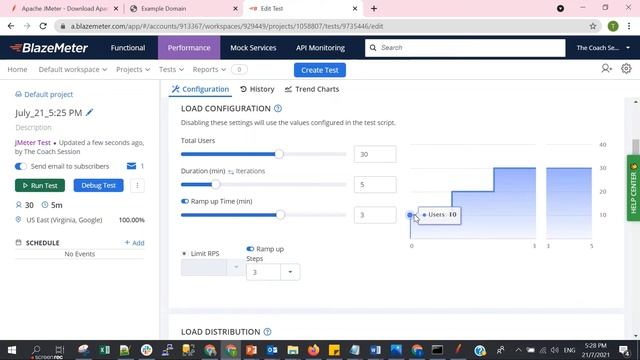Open Excel from the taskbar
This screenshot has height=360, width=640.
point(104,350)
